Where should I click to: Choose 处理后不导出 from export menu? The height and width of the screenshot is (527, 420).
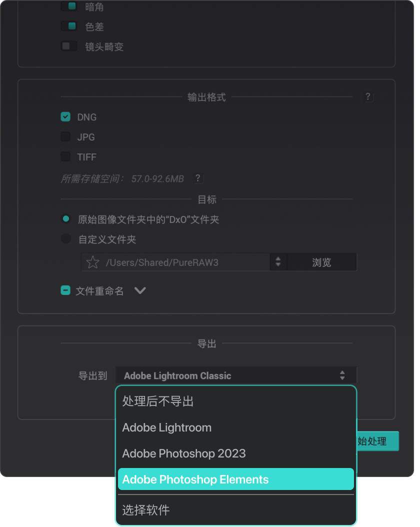pyautogui.click(x=236, y=401)
